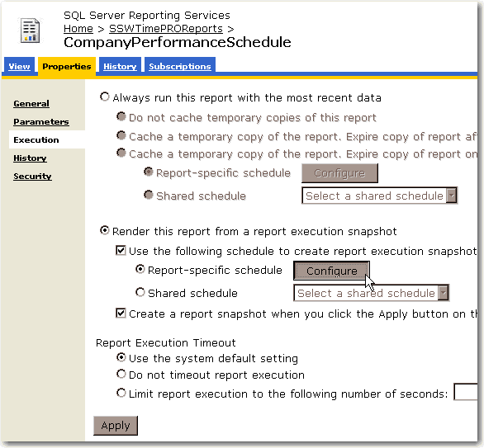Switch to the View tab

(x=19, y=66)
